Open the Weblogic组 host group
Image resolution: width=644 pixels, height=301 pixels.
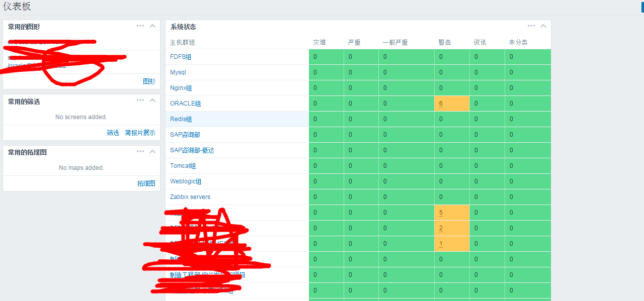pos(186,181)
